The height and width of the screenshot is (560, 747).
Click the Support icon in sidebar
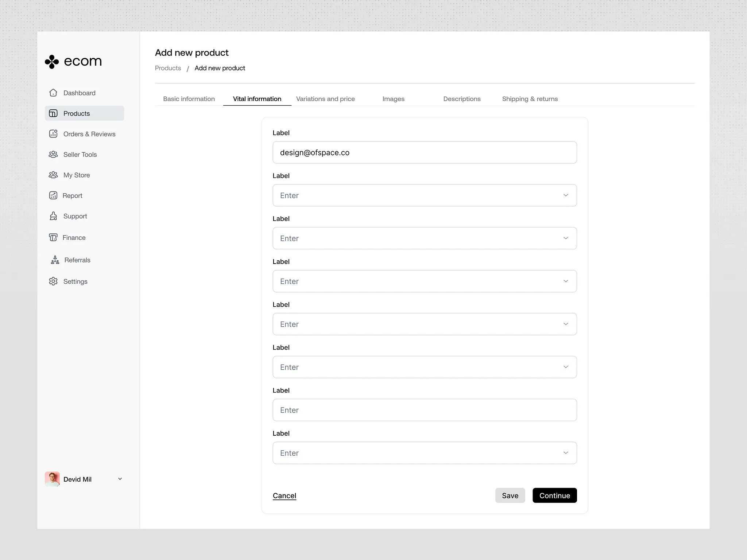tap(53, 216)
